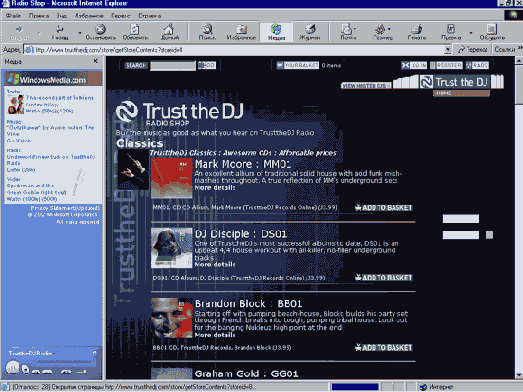Screen dimensions: 523x392
Task: Toggle the Медиа (Media) toolbar button
Action: 277,32
